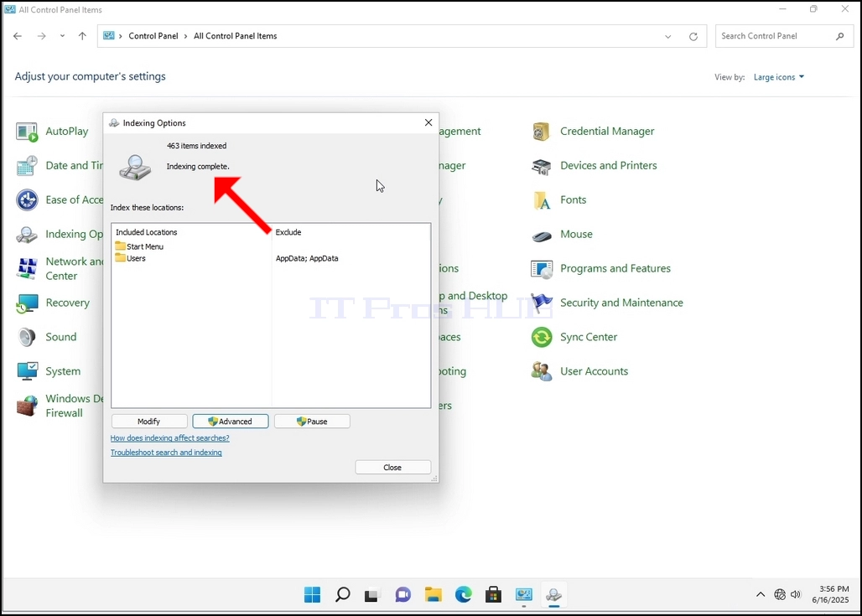Open the System monitor icon
This screenshot has height=616, width=862.
pos(27,371)
